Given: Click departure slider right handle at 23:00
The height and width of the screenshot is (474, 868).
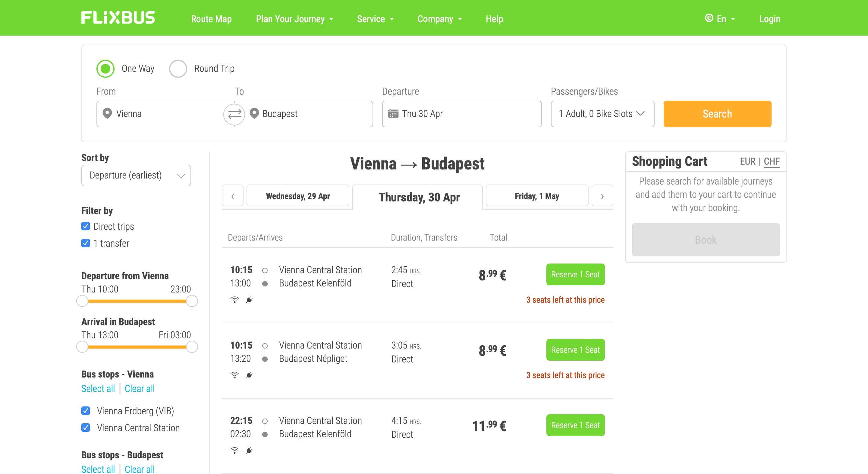Looking at the screenshot, I should [x=192, y=301].
